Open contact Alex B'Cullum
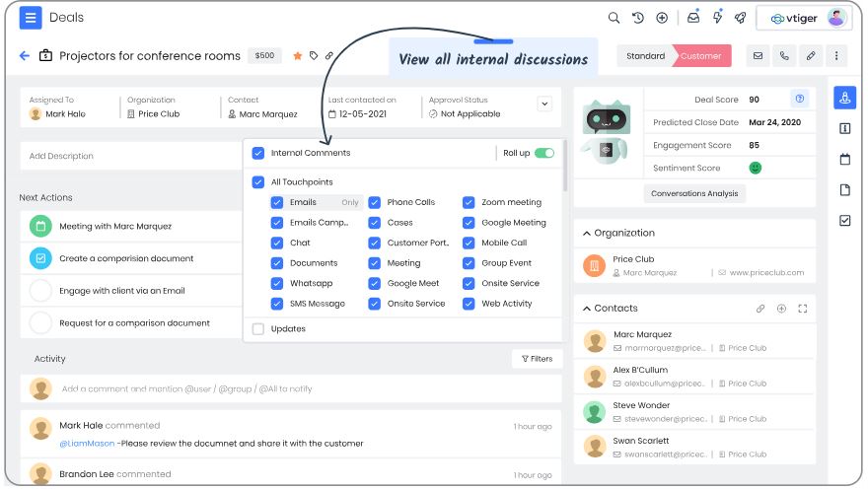Image resolution: width=868 pixels, height=490 pixels. coord(640,370)
